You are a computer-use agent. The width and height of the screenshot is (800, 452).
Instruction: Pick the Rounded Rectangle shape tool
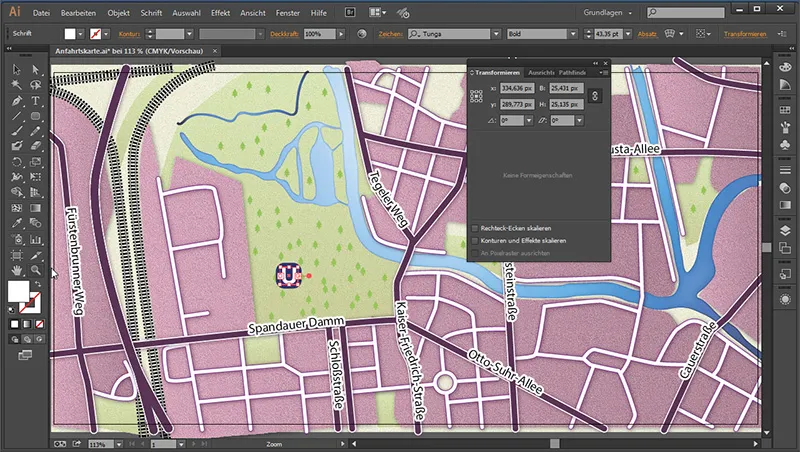click(x=35, y=116)
